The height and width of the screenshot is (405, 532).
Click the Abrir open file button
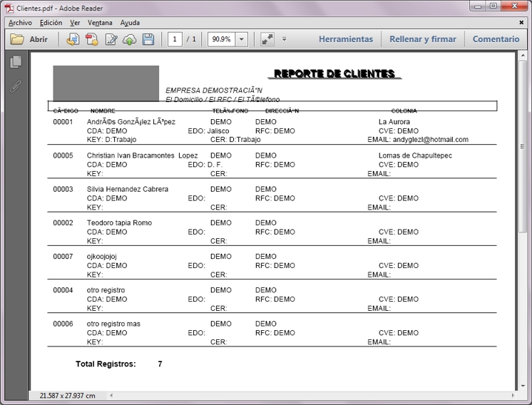click(x=29, y=39)
